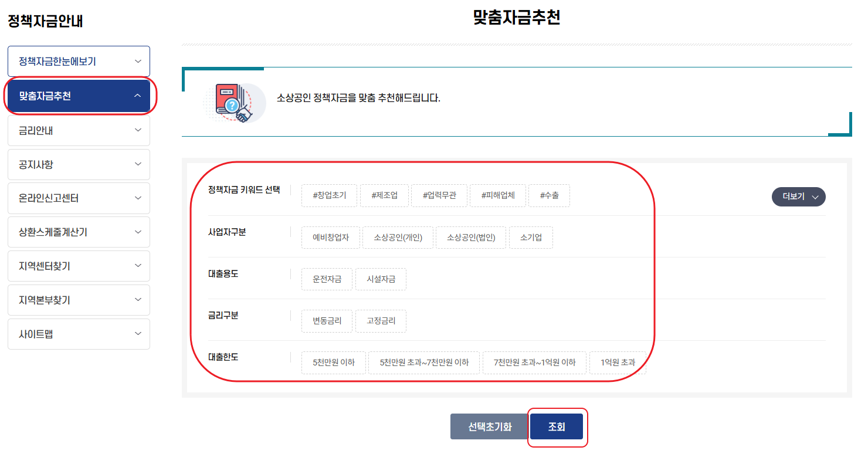Choose 변동금리 interest type
Screen dimensions: 868x464
[327, 321]
